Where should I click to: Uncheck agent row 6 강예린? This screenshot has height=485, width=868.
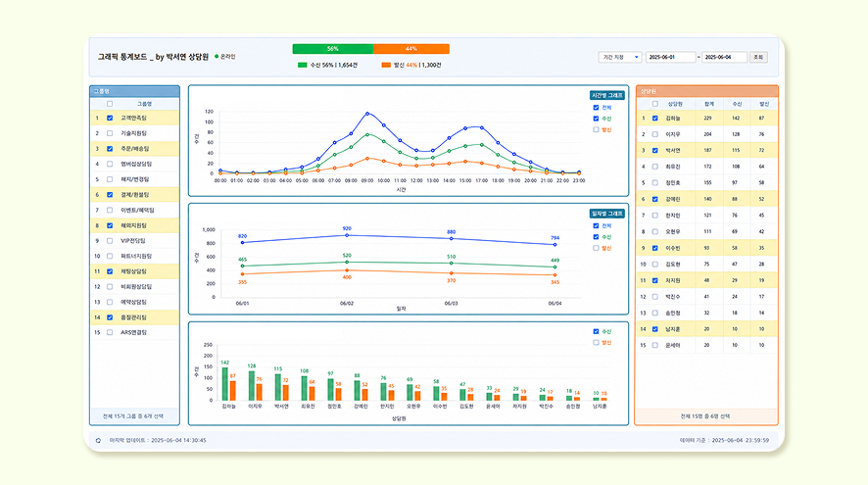click(655, 199)
